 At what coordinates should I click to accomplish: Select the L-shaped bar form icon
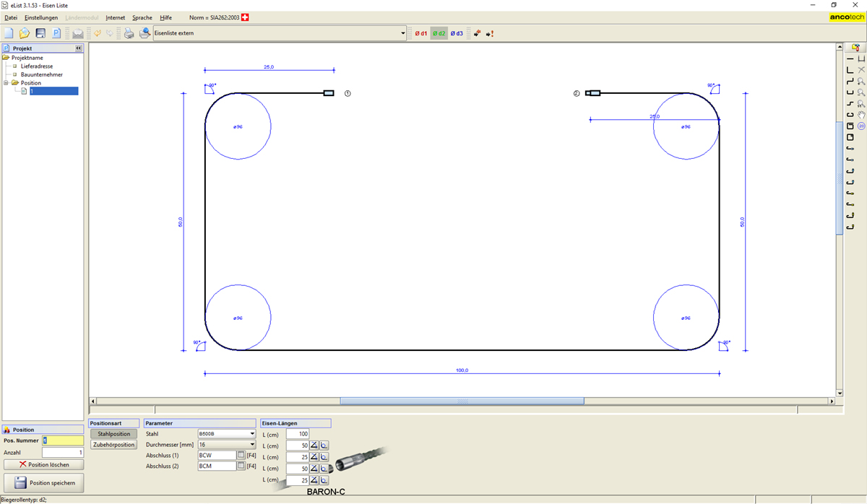point(850,70)
